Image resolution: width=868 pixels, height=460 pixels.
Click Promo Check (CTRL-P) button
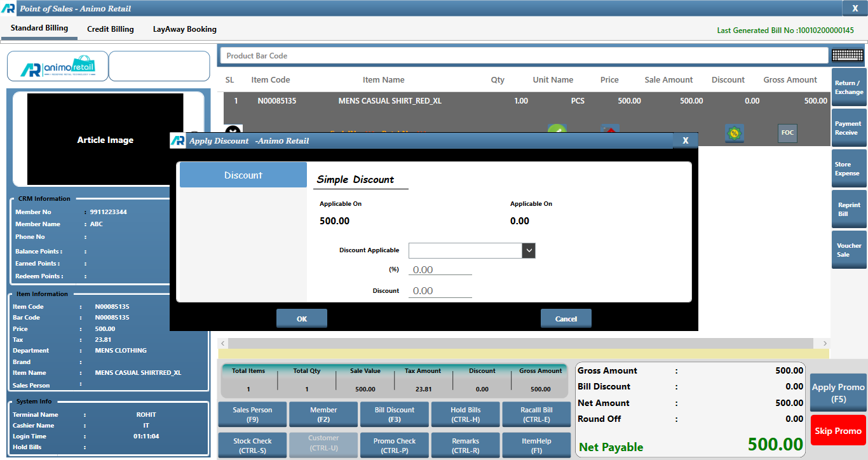click(x=395, y=445)
